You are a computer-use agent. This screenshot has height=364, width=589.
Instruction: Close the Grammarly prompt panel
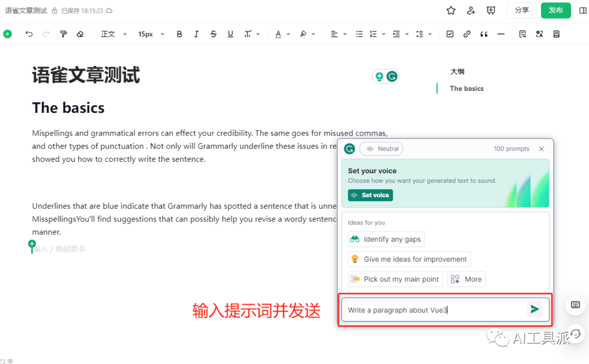pos(542,149)
